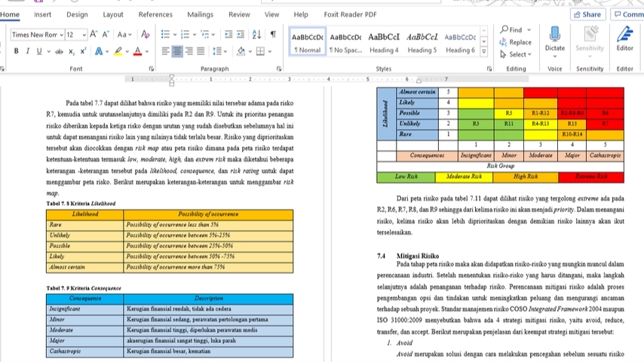Click the Share button
This screenshot has width=644, height=362.
587,14
